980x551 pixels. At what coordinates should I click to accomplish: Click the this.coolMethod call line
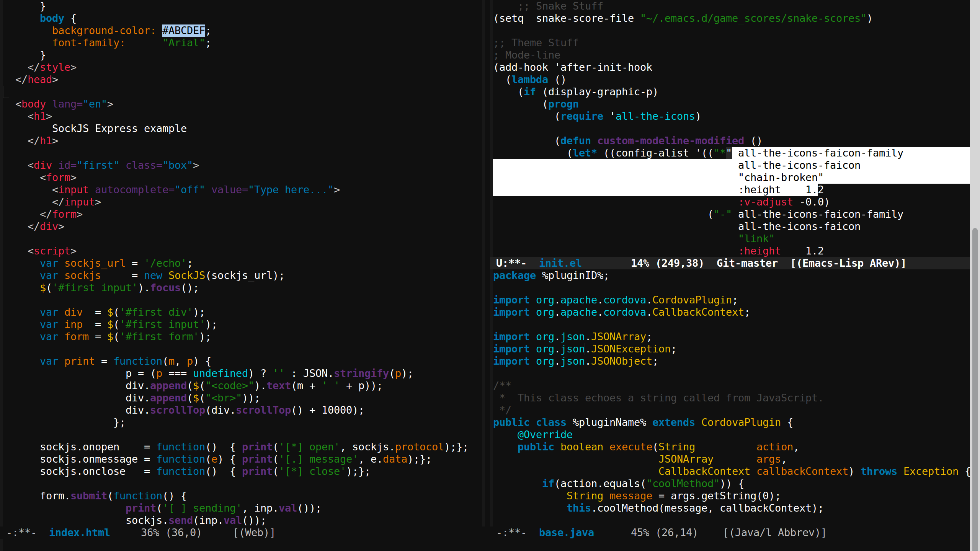click(695, 508)
